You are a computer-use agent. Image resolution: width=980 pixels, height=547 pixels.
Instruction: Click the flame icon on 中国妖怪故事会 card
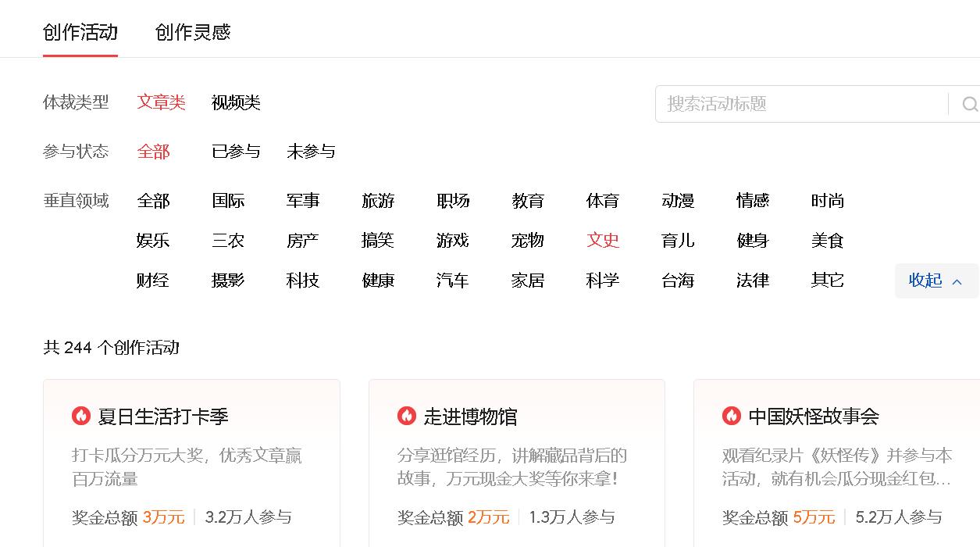[x=731, y=417]
